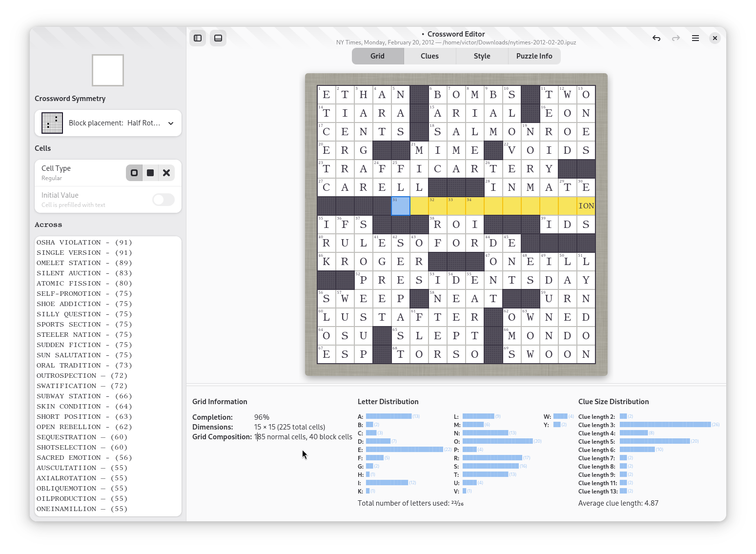Select the Regular cell type icon
This screenshot has width=756, height=554.
pos(134,173)
